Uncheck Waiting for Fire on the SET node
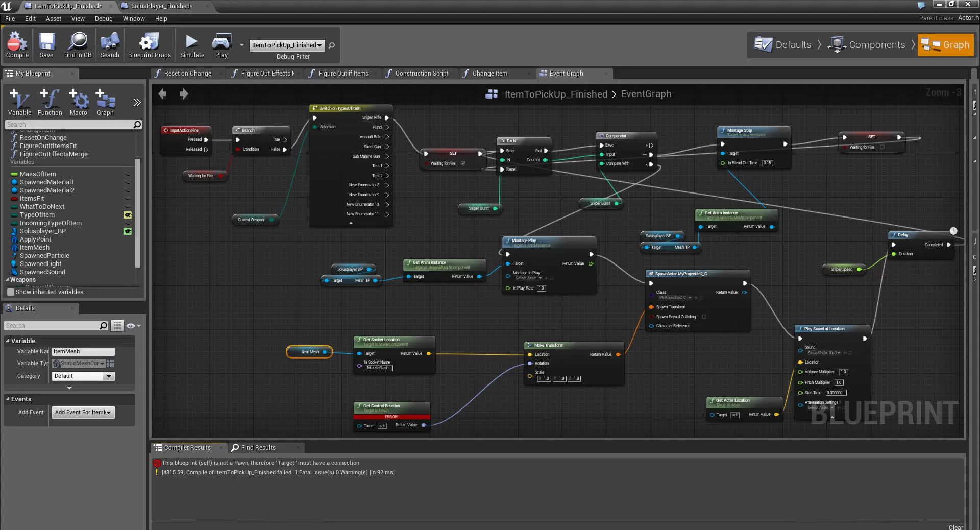980x530 pixels. 463,163
